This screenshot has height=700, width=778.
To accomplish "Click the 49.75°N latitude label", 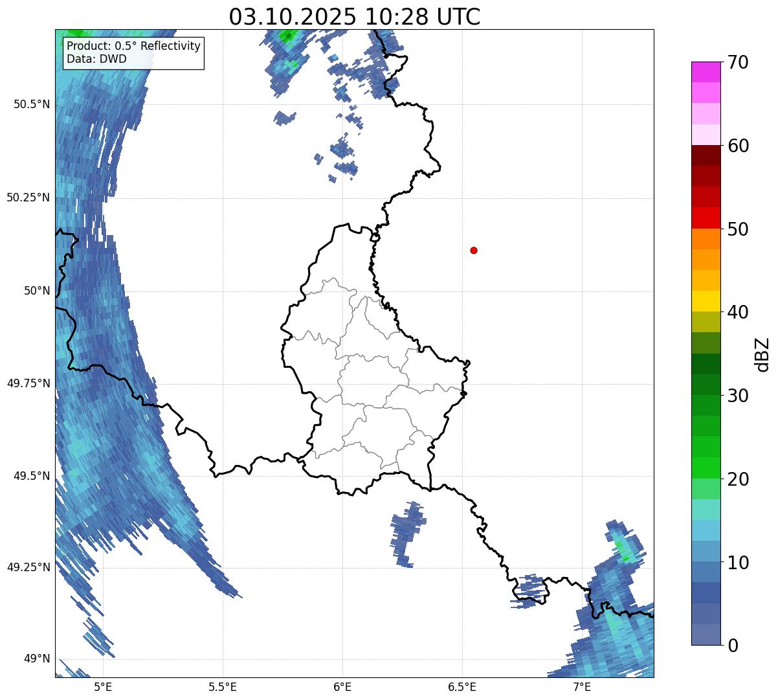I will coord(28,383).
